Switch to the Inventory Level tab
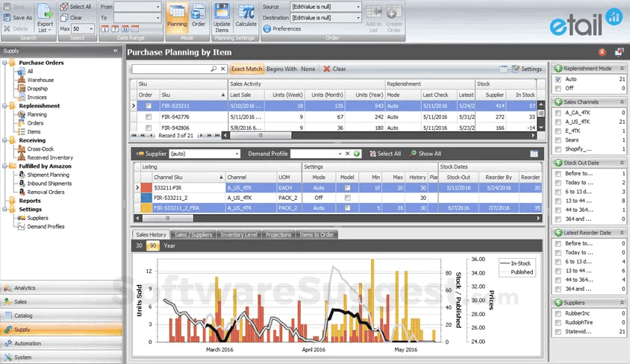The height and width of the screenshot is (364, 630). 239,234
